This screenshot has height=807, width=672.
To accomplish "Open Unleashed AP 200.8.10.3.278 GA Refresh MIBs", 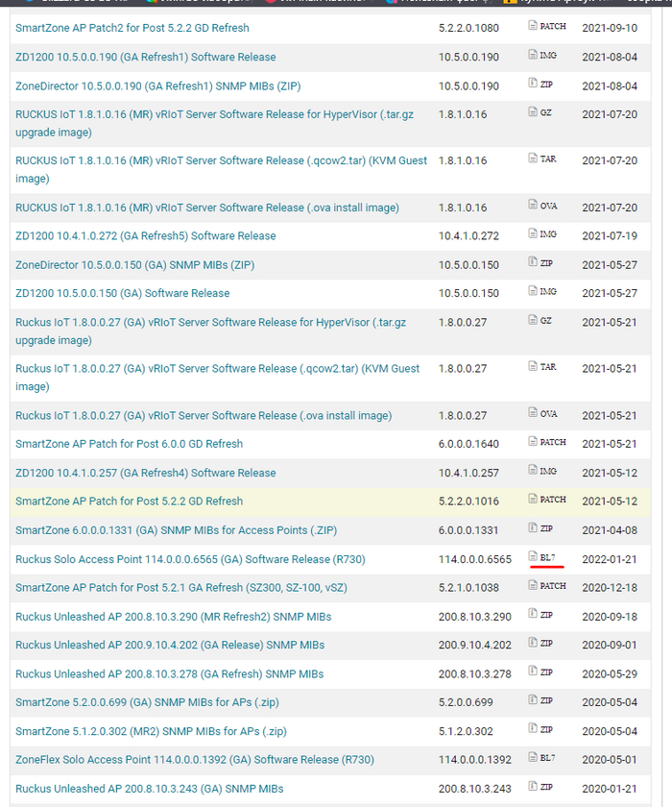I will tap(170, 674).
